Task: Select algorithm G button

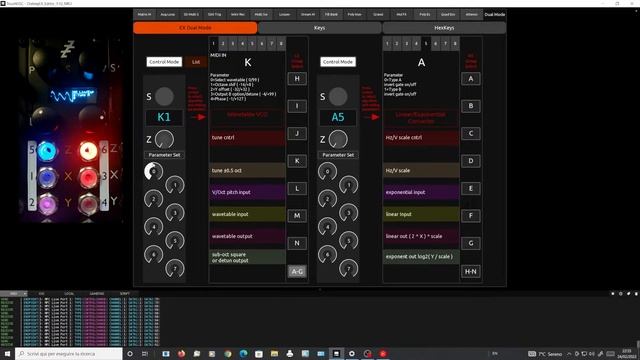Action: [471, 243]
